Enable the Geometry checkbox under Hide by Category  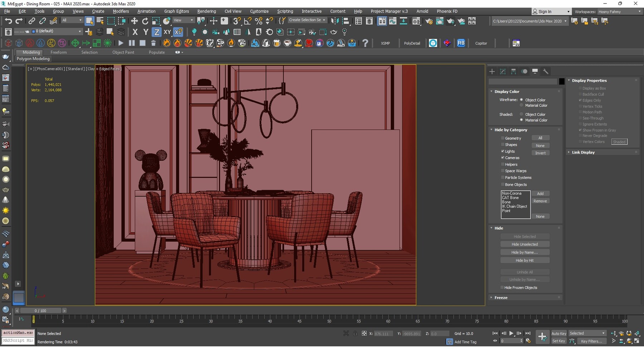[x=503, y=138]
